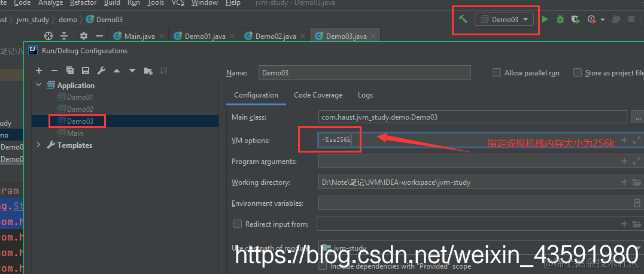Open the Build menu
644x274 pixels.
(112, 3)
